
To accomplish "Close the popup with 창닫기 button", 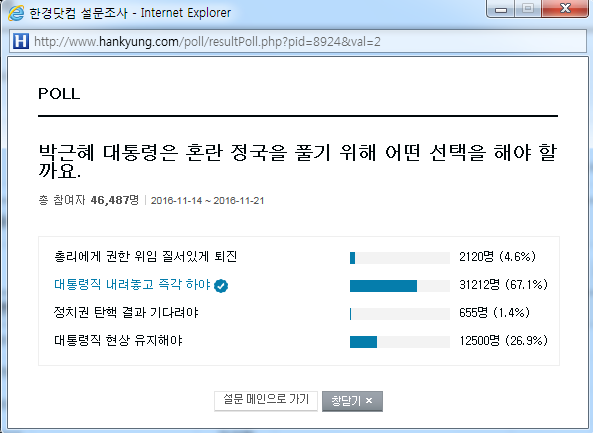I will point(352,401).
